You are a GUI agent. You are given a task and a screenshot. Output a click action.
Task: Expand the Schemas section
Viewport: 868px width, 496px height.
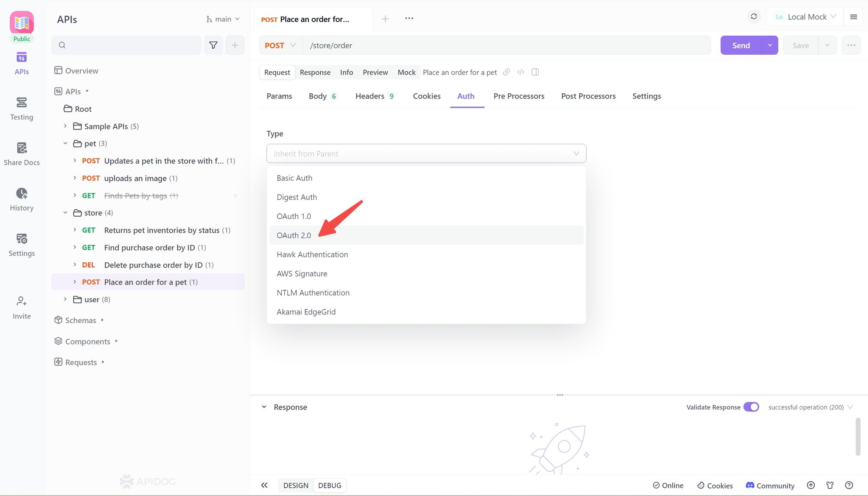(102, 320)
